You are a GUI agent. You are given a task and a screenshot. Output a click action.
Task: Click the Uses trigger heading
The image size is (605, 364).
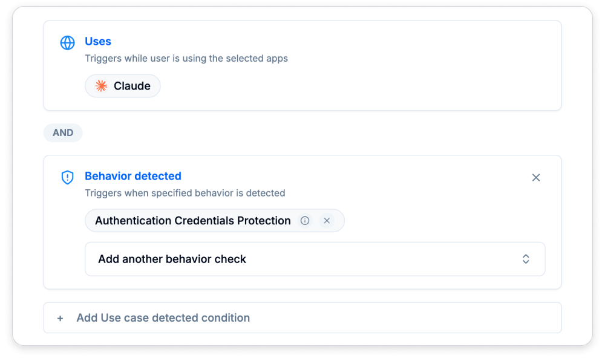pyautogui.click(x=98, y=41)
